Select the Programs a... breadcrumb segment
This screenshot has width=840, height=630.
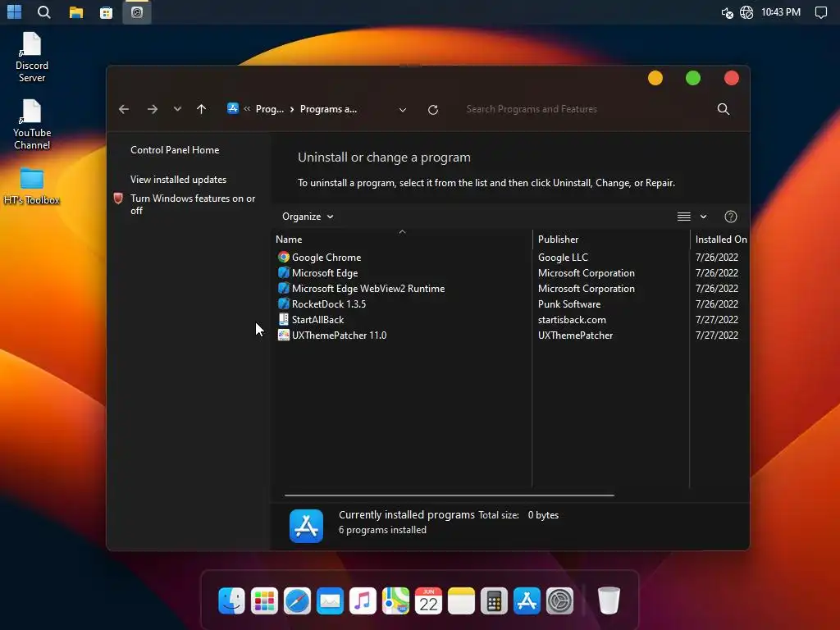click(x=328, y=109)
